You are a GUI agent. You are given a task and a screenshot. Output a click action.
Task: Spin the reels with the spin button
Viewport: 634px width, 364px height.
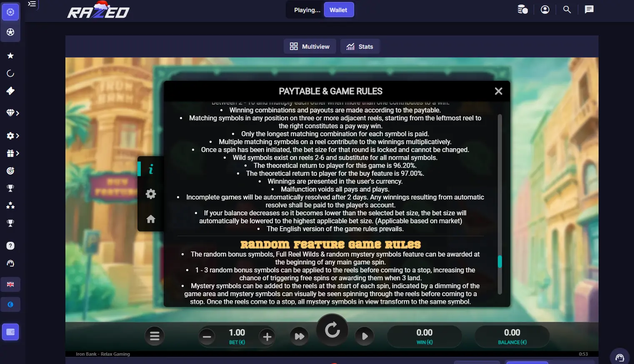tap(332, 330)
